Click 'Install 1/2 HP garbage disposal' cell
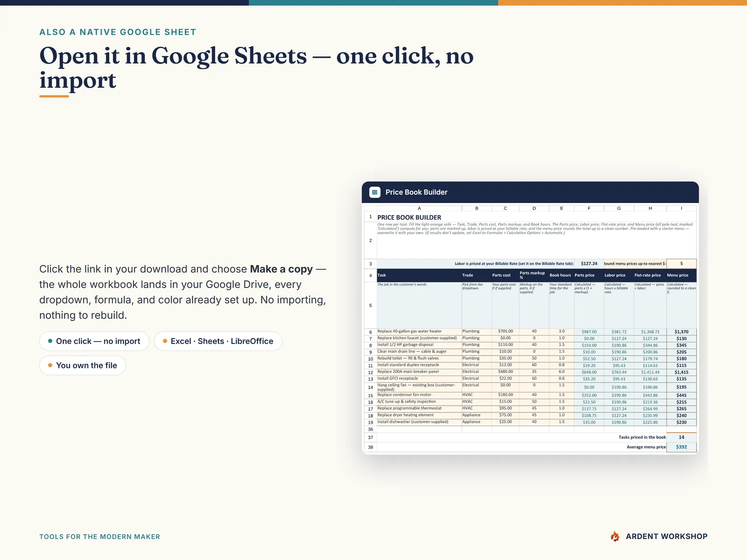The width and height of the screenshot is (747, 560). click(419, 345)
